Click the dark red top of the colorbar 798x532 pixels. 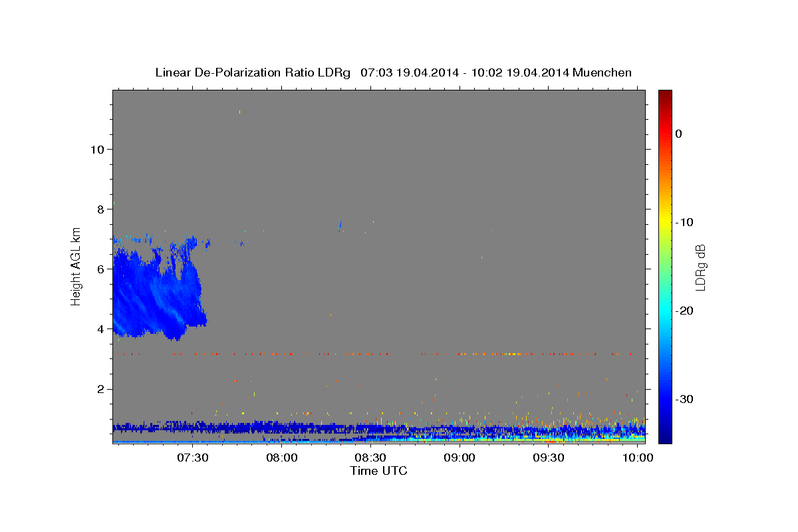point(665,94)
